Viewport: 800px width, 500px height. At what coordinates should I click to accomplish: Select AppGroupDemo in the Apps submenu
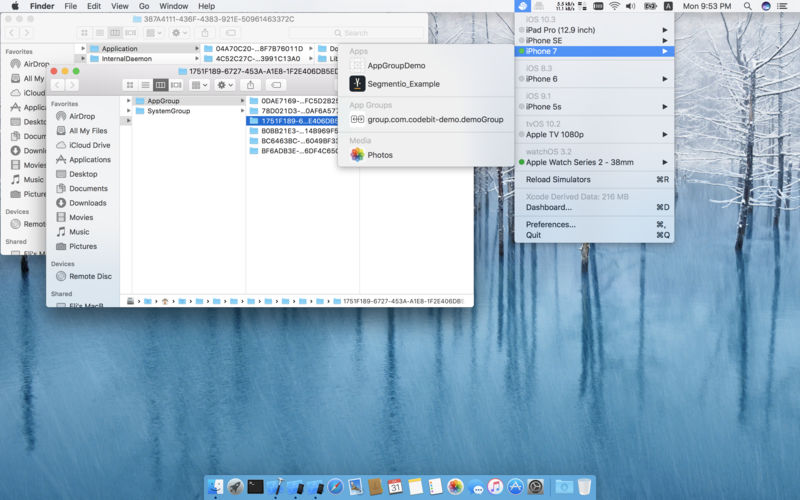pos(426,66)
